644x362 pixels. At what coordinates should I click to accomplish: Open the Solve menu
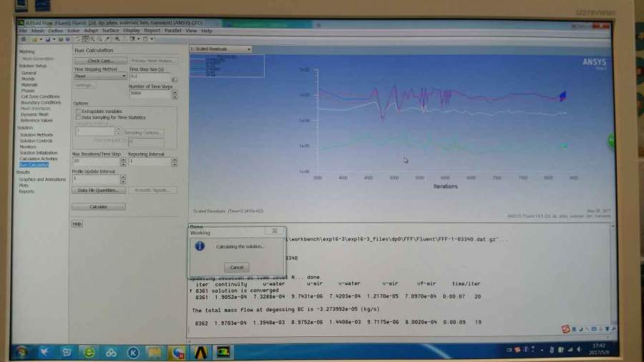pos(74,31)
